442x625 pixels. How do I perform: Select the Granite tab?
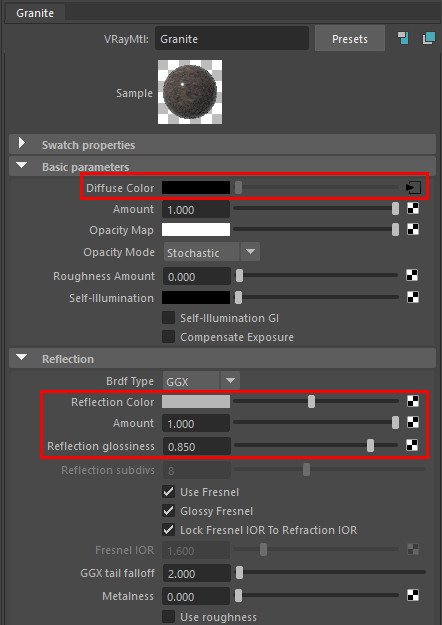point(35,13)
